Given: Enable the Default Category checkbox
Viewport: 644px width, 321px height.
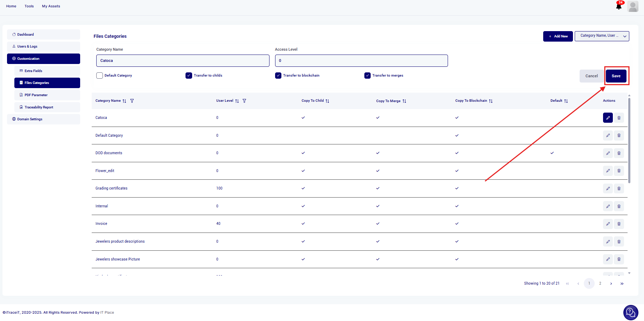Looking at the screenshot, I should (100, 76).
